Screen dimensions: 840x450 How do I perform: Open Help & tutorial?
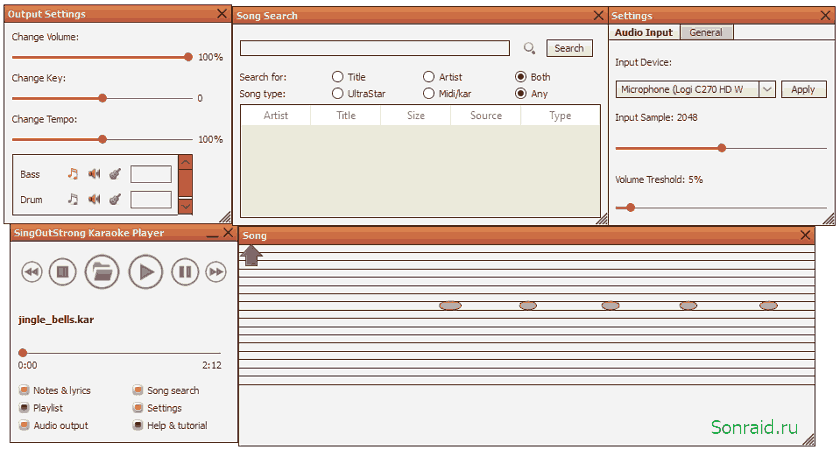click(x=138, y=425)
